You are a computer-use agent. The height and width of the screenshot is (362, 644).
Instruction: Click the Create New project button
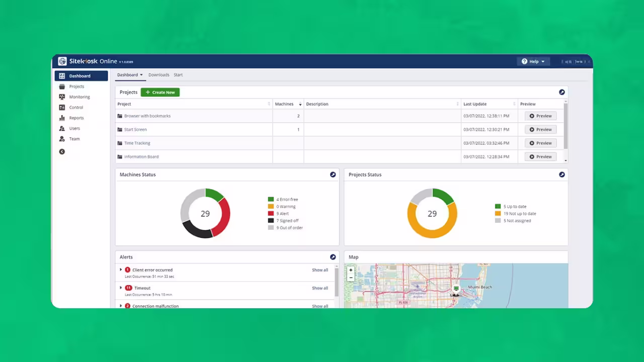coord(160,93)
